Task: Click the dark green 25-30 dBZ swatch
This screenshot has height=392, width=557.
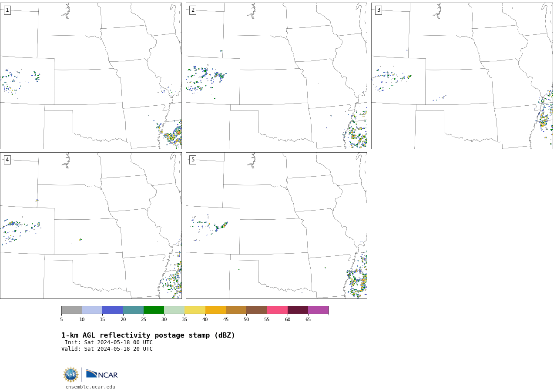Action: (154, 310)
